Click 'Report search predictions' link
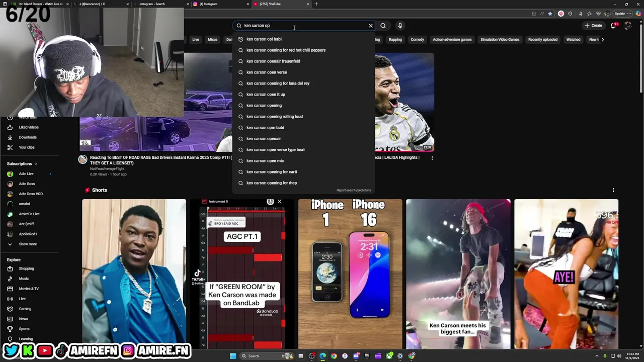Screen dimensions: 644x362 point(354,191)
